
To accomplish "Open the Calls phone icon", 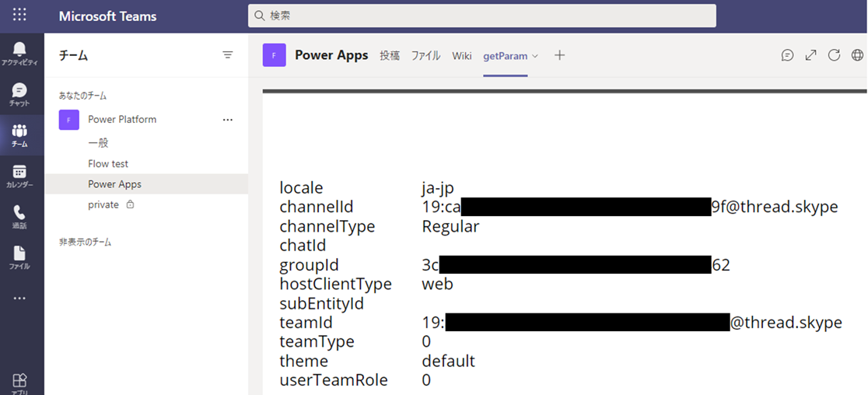I will pyautogui.click(x=19, y=217).
